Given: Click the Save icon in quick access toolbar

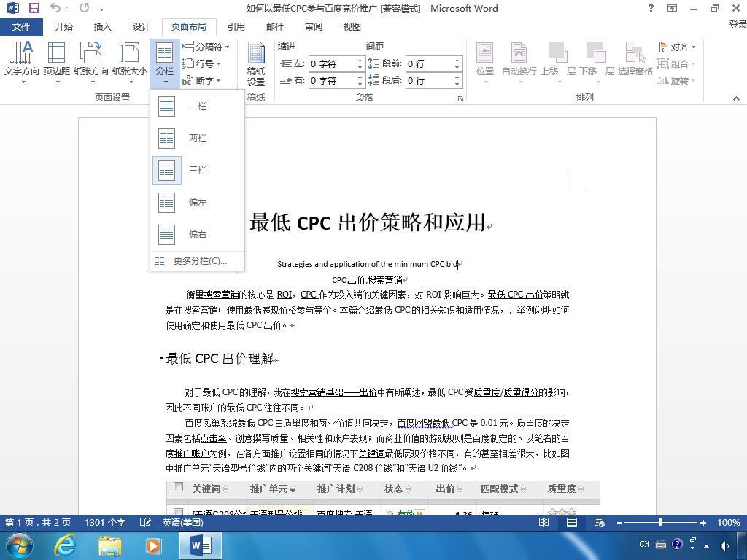Looking at the screenshot, I should coord(34,8).
